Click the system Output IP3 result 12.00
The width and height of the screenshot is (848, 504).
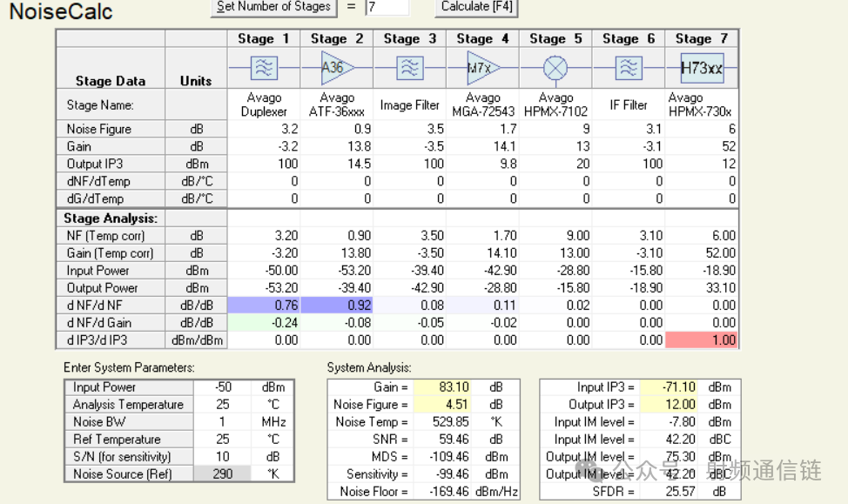(x=669, y=405)
